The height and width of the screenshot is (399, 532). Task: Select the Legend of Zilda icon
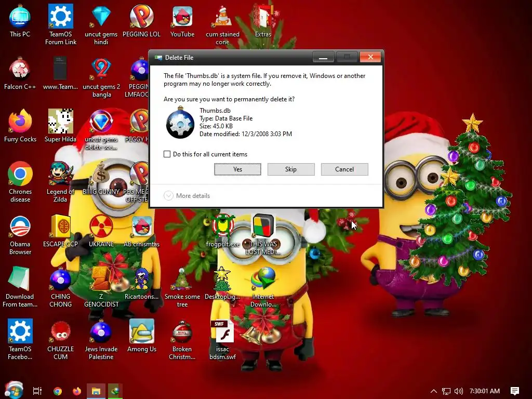pyautogui.click(x=60, y=182)
